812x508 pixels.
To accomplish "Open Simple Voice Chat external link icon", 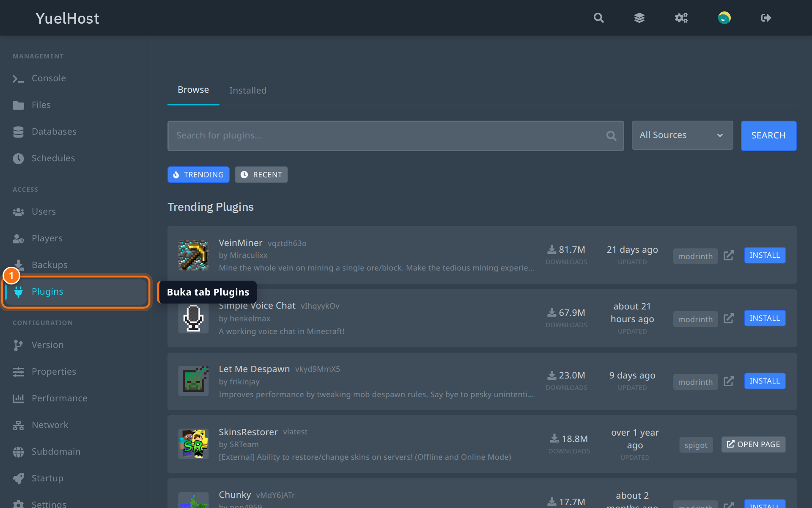I will (729, 318).
